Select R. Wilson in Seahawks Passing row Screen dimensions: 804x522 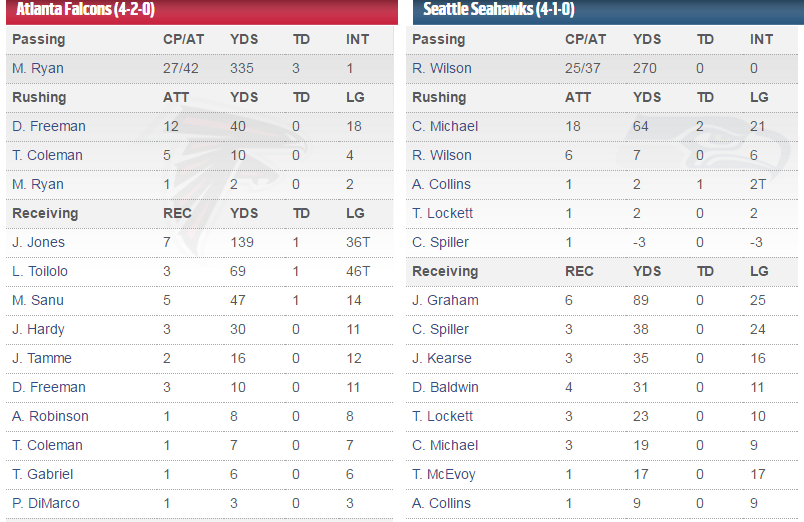click(442, 68)
